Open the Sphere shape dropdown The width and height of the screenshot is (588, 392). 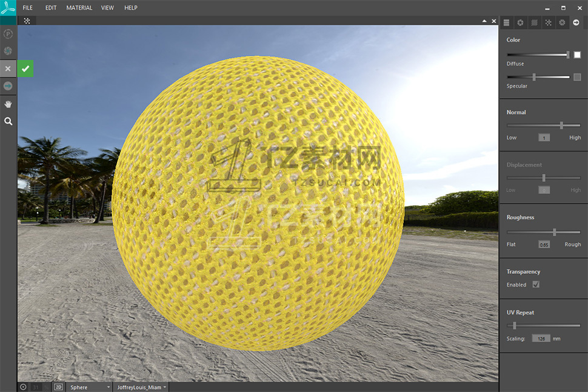[x=89, y=387]
